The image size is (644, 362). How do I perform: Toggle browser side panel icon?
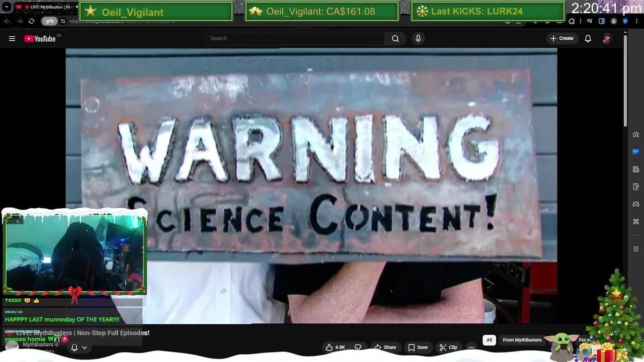click(602, 21)
